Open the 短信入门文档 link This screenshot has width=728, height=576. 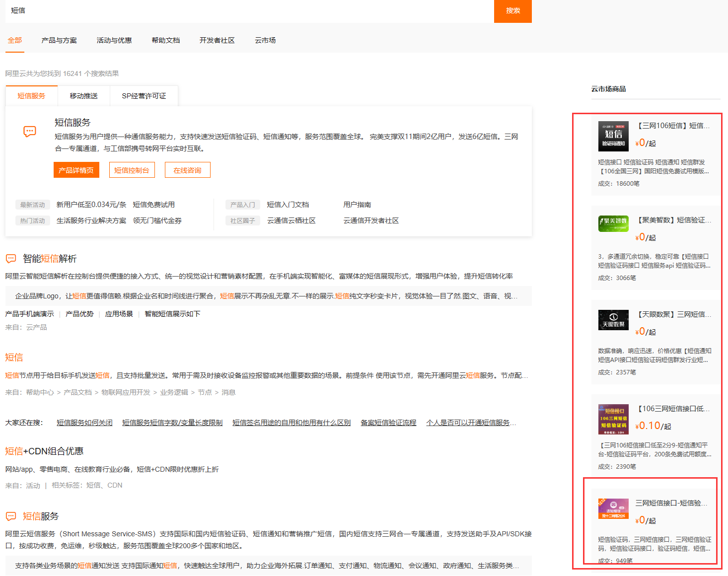pyautogui.click(x=288, y=205)
